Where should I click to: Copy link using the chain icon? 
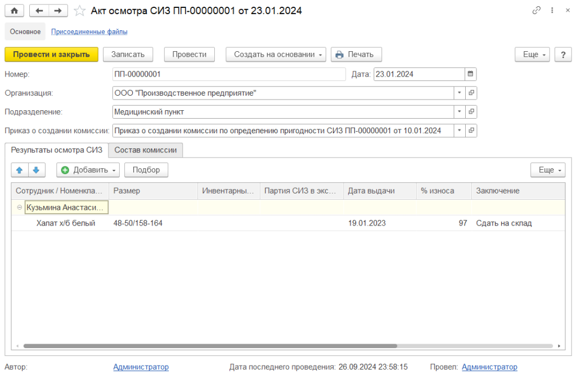536,11
